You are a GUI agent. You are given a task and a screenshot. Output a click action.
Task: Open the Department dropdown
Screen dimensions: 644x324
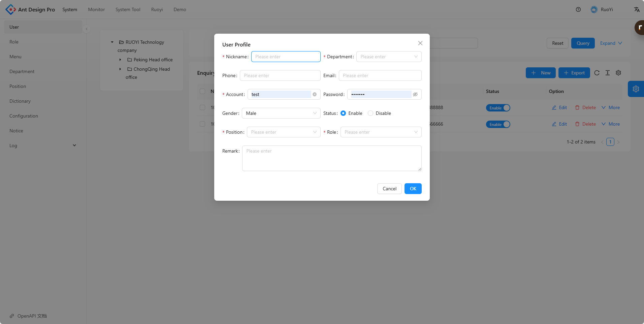click(389, 57)
